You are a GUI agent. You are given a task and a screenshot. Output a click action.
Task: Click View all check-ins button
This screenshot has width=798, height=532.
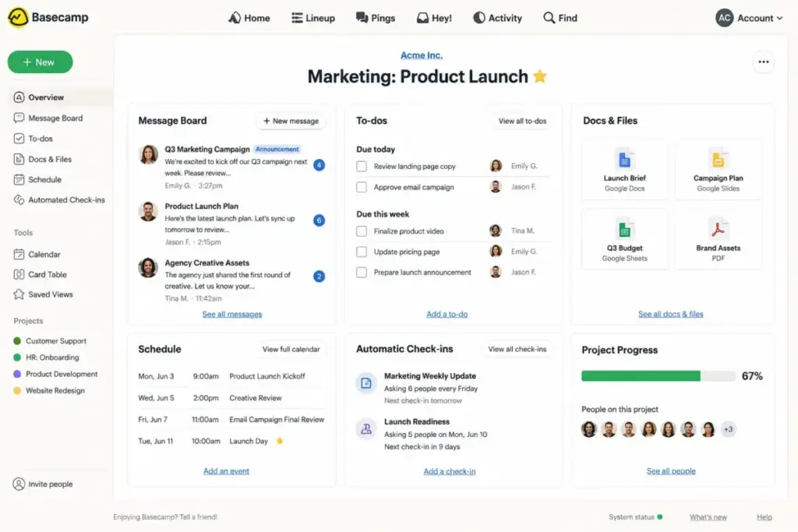coord(517,350)
